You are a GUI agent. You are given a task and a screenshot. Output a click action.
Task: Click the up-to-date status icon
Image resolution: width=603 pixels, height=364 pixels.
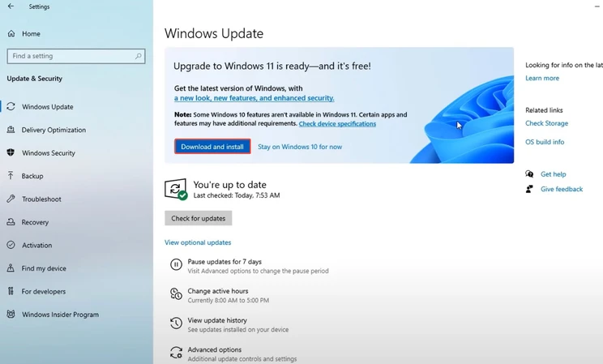click(176, 189)
